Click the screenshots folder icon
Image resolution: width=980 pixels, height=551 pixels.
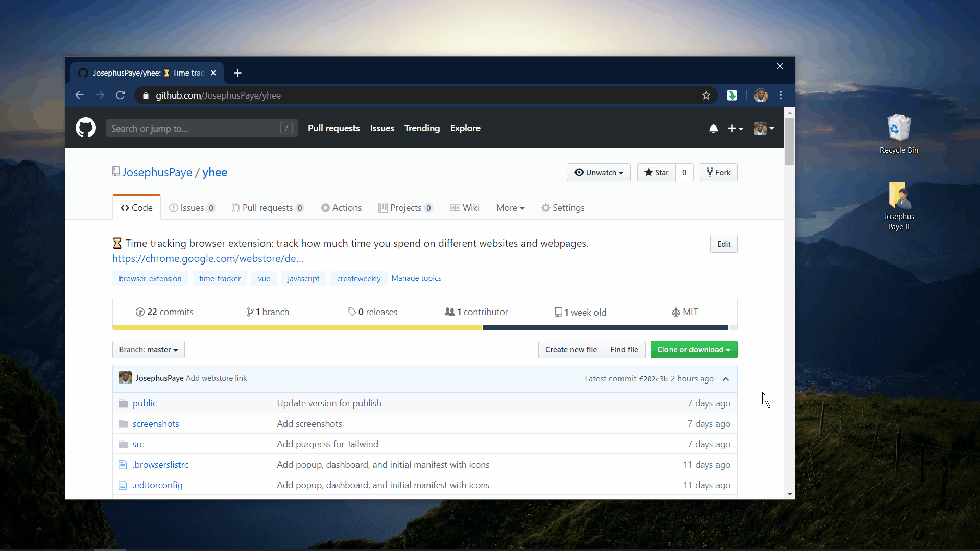click(x=123, y=424)
